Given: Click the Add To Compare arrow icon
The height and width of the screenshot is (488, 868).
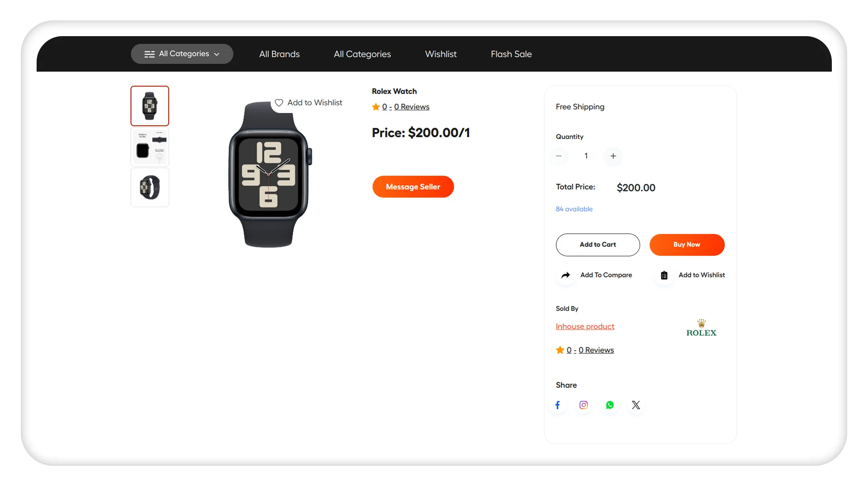Looking at the screenshot, I should [566, 275].
